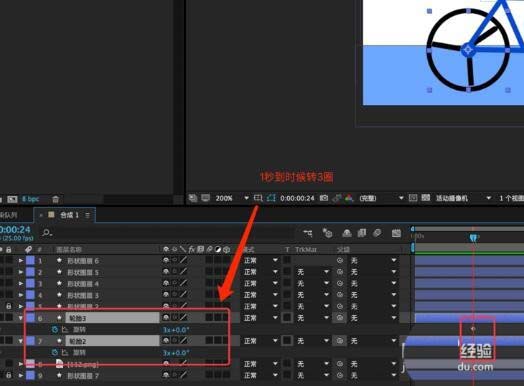
Task: Toggle draft 3D icon in timeline
Action: [x=328, y=233]
